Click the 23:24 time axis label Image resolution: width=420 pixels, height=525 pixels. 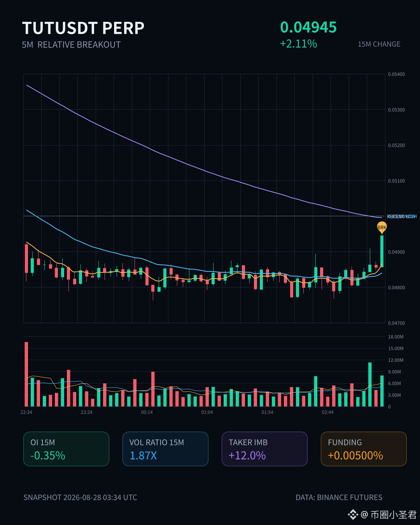point(87,412)
